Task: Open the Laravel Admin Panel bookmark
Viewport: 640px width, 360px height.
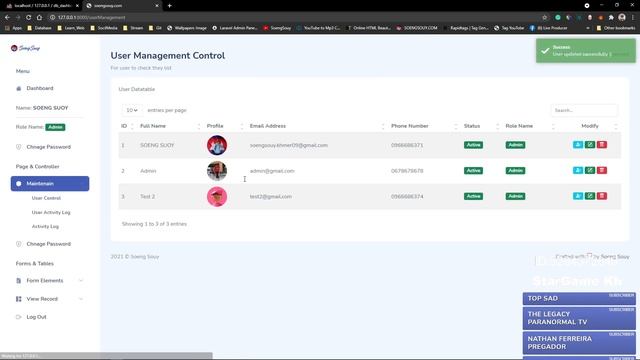Action: click(x=235, y=28)
